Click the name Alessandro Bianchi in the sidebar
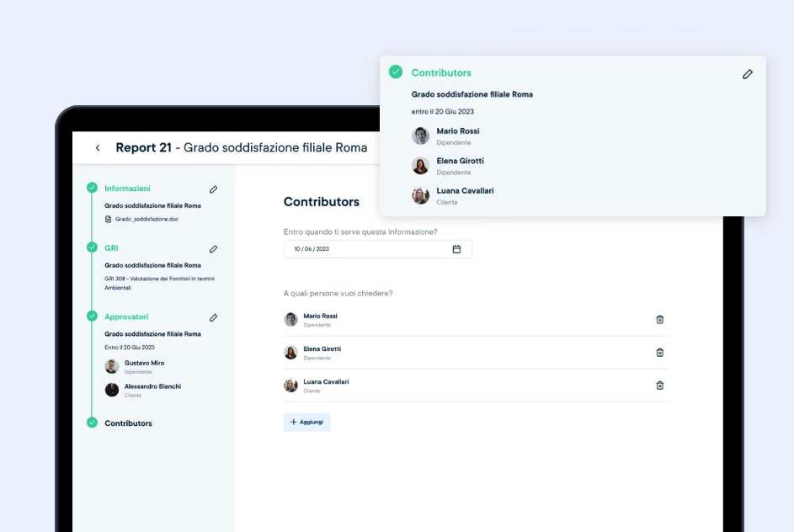794x532 pixels. tap(152, 386)
